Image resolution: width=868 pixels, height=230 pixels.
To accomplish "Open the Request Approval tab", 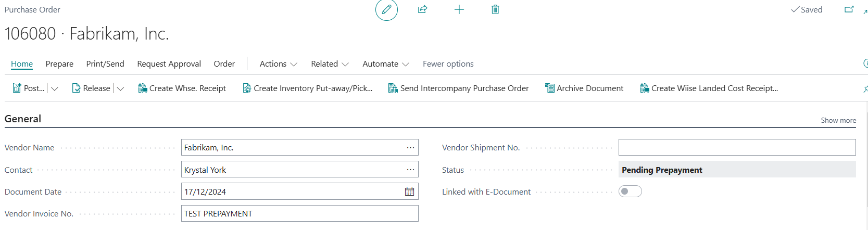I will (169, 64).
